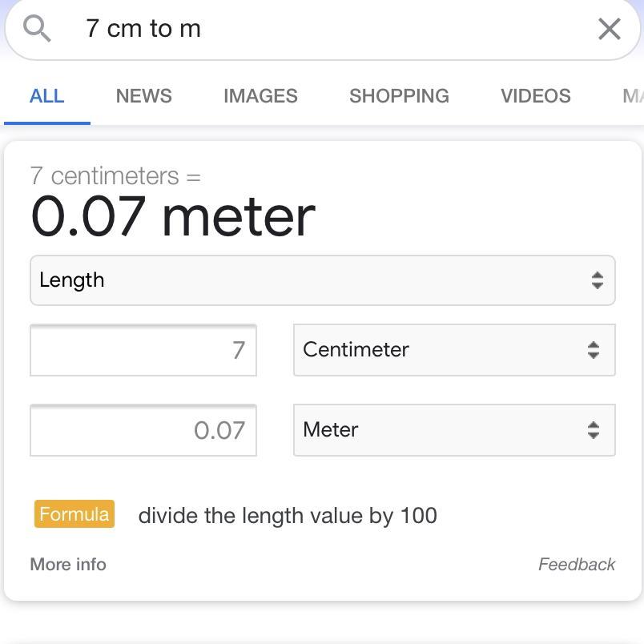
Task: Go to the IMAGES tab
Action: click(x=260, y=96)
